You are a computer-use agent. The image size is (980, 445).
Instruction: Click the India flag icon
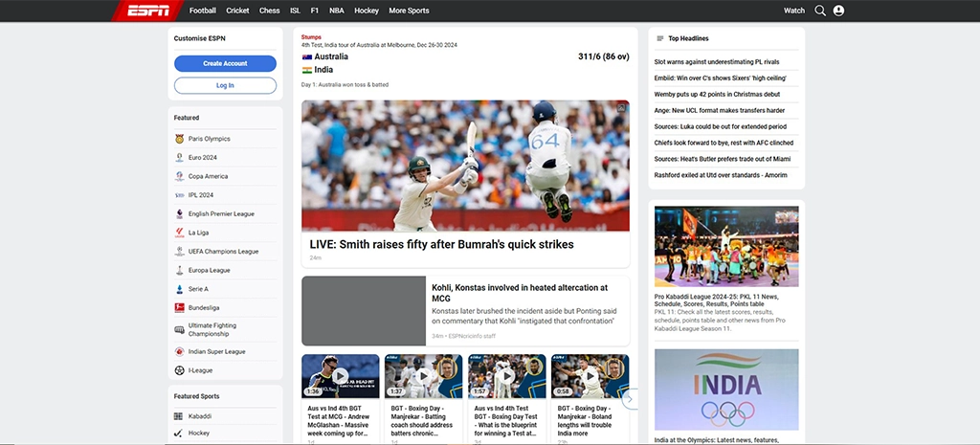(307, 70)
